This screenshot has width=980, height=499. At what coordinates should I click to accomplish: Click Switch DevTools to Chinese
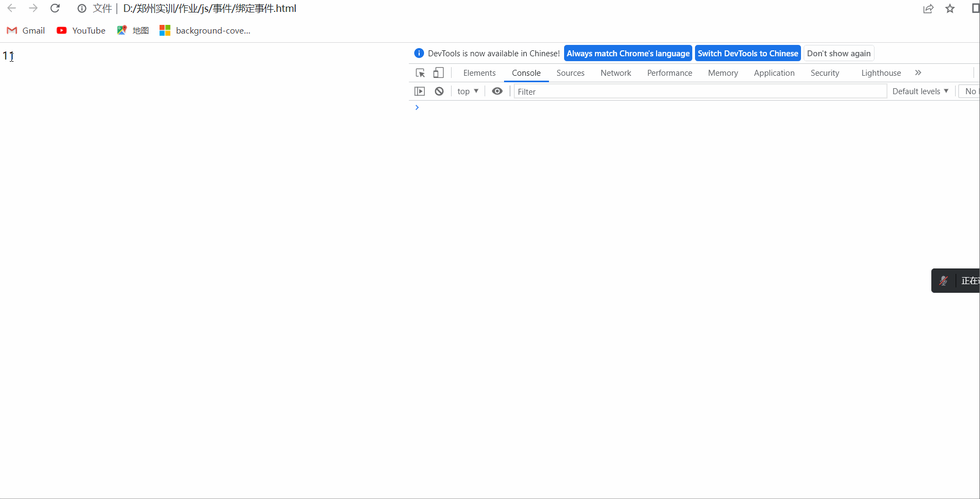(747, 53)
